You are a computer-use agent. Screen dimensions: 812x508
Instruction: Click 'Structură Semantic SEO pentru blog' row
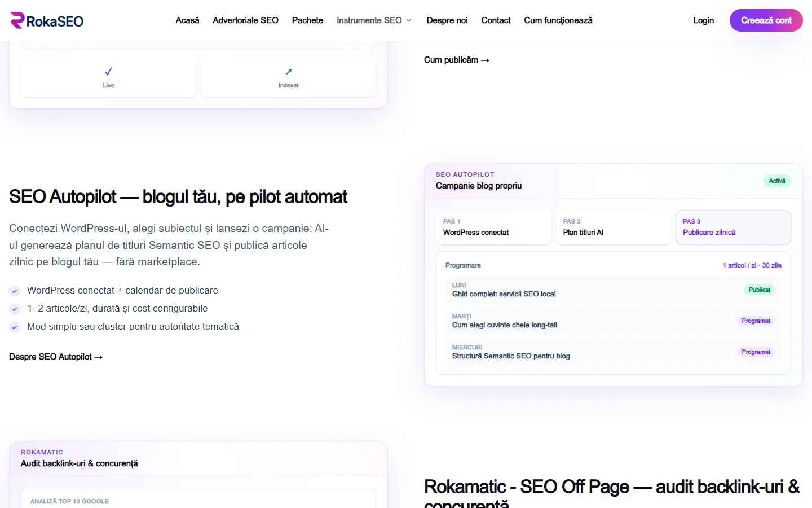[x=614, y=352]
